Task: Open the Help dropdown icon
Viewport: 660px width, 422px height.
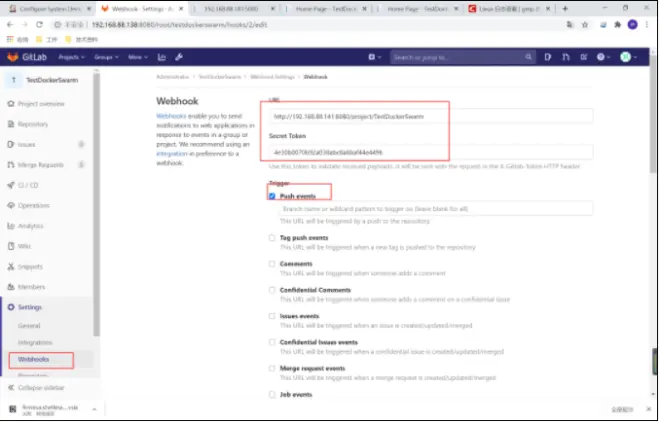Action: (603, 57)
